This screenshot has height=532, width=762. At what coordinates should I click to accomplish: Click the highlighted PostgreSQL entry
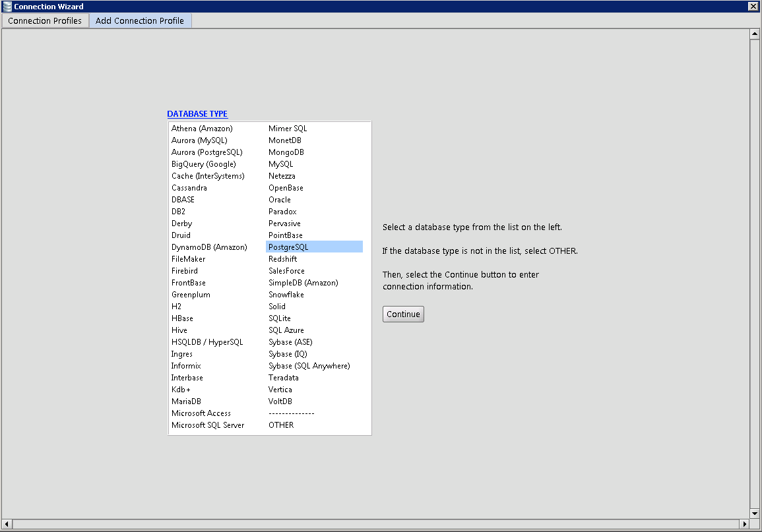click(x=315, y=247)
